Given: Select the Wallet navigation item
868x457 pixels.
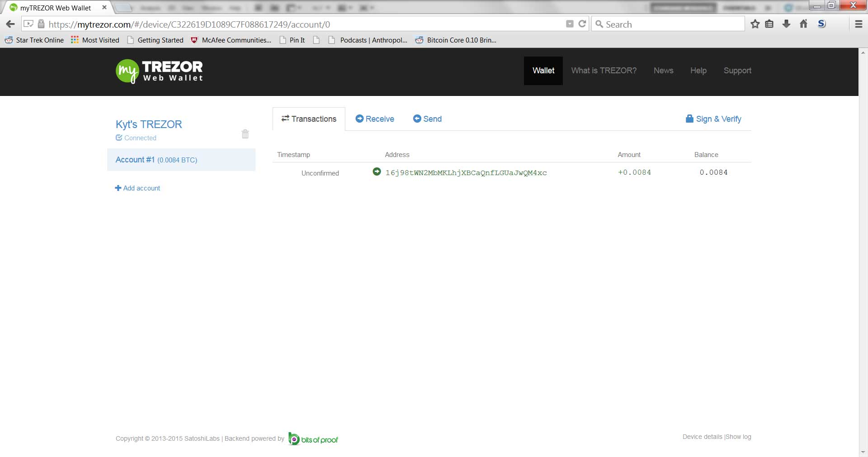Looking at the screenshot, I should 543,71.
